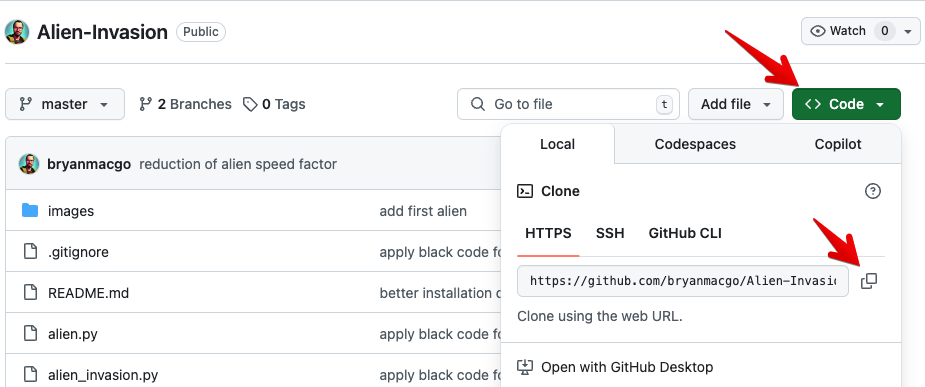Click the Go to file search field
Viewport: 925px width, 387px height.
click(x=568, y=104)
